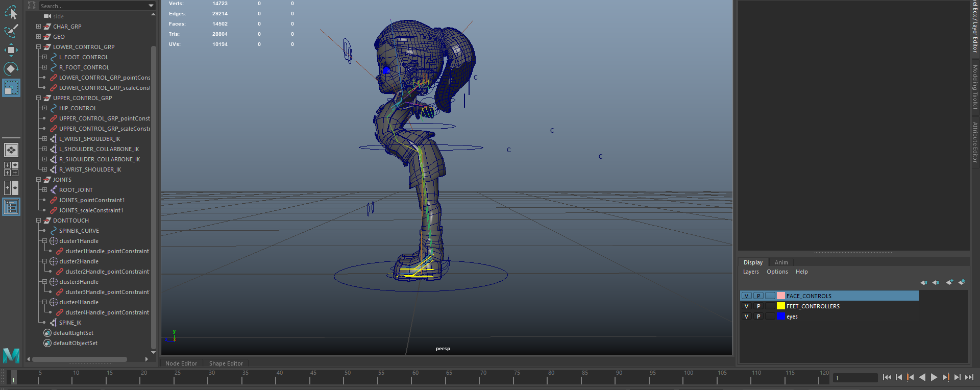Choose the Move tool in the toolbox
Screen dimensions: 980x390
[x=11, y=50]
